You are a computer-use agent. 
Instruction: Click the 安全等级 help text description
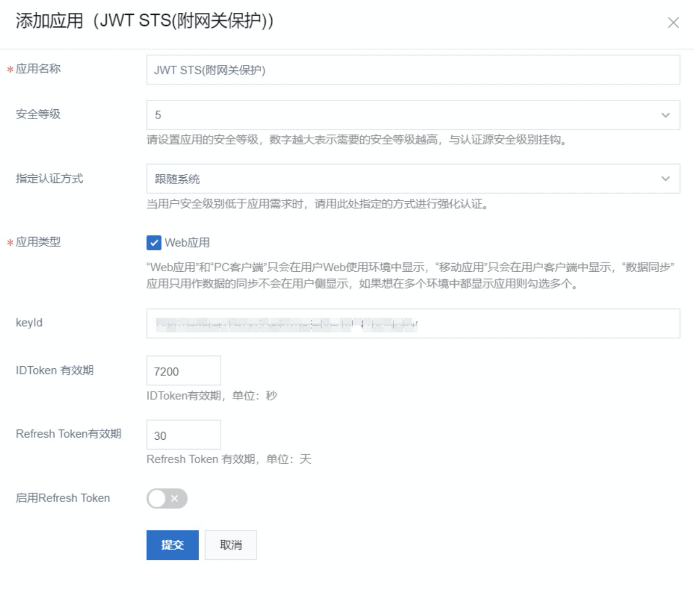[x=357, y=140]
